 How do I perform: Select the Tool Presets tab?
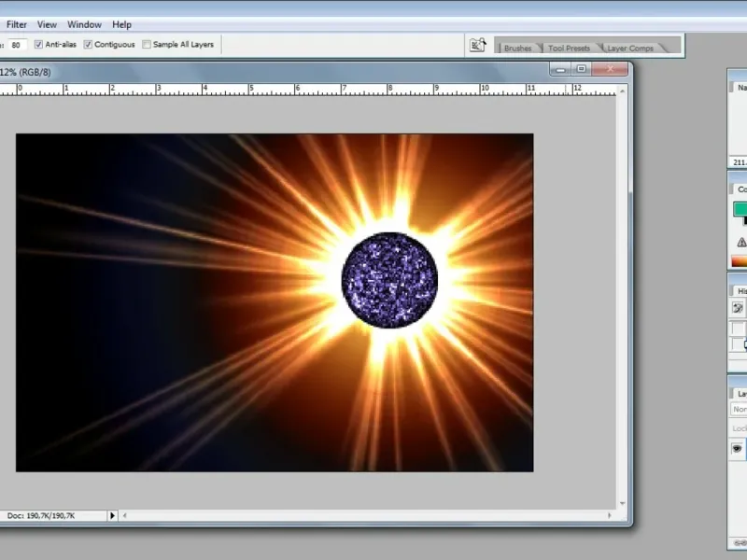click(x=569, y=49)
